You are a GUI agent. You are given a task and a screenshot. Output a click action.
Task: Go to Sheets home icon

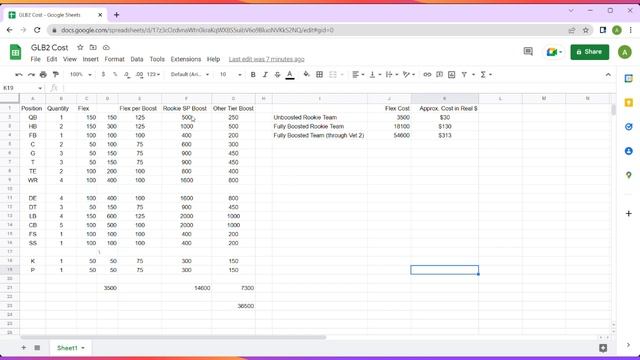[x=16, y=52]
